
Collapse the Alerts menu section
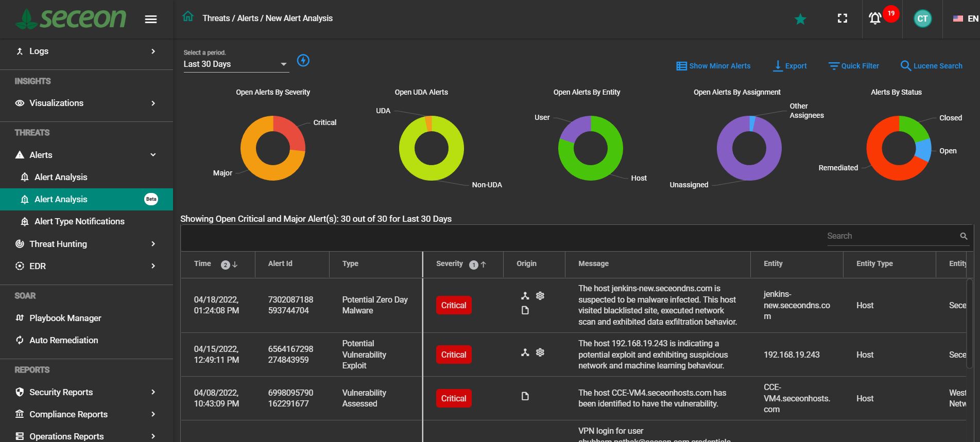[x=153, y=155]
